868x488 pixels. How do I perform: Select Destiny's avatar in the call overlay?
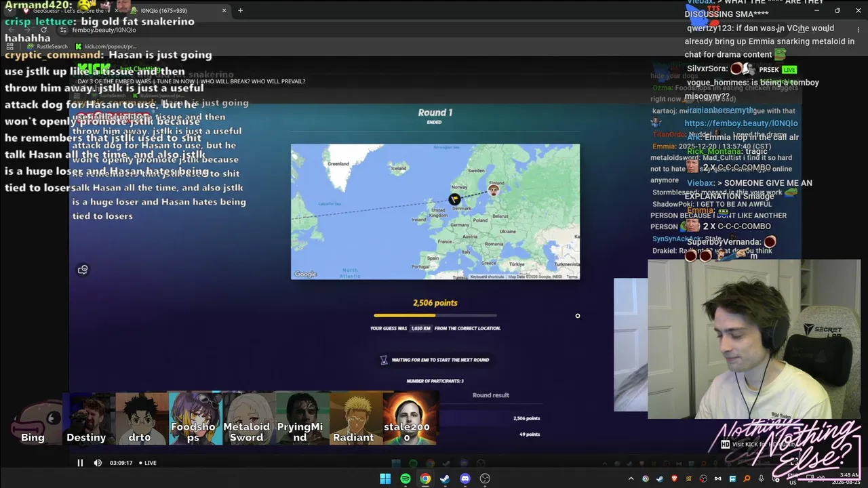[x=89, y=418]
